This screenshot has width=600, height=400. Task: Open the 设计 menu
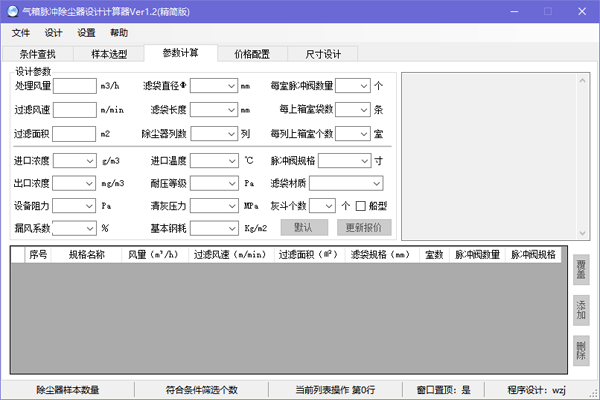[x=53, y=33]
